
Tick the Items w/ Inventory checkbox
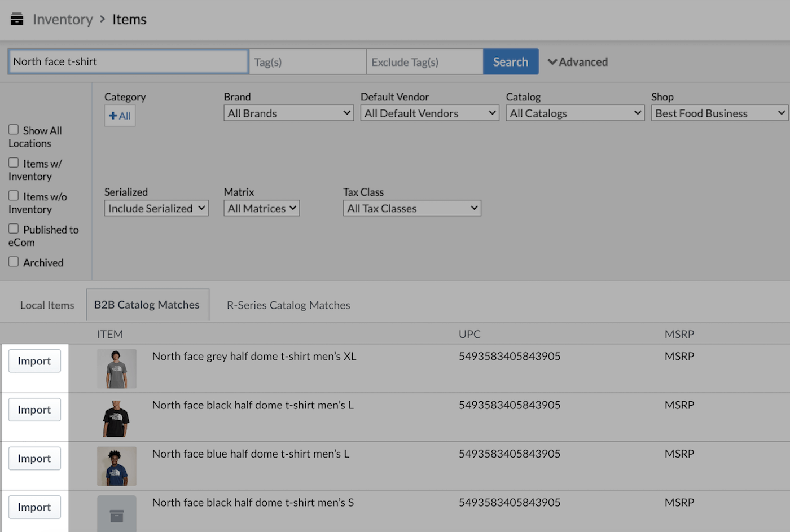tap(14, 163)
